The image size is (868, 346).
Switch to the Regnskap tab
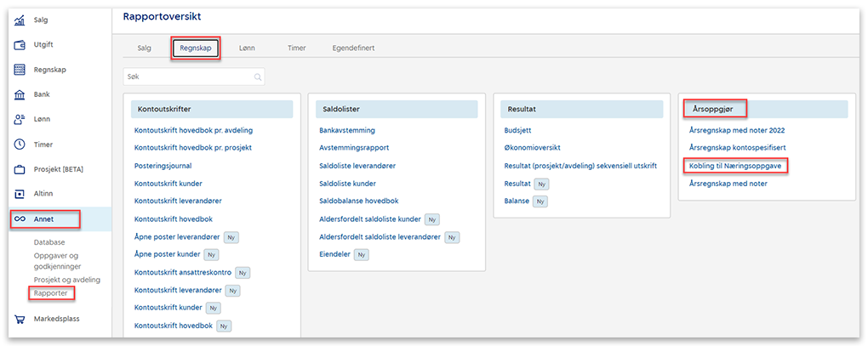pyautogui.click(x=195, y=48)
